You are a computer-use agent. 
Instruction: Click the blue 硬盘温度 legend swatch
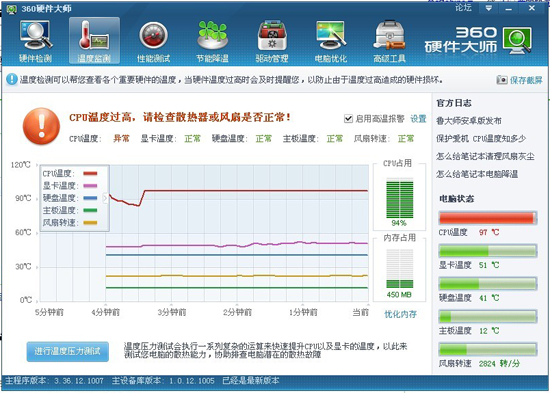point(90,198)
